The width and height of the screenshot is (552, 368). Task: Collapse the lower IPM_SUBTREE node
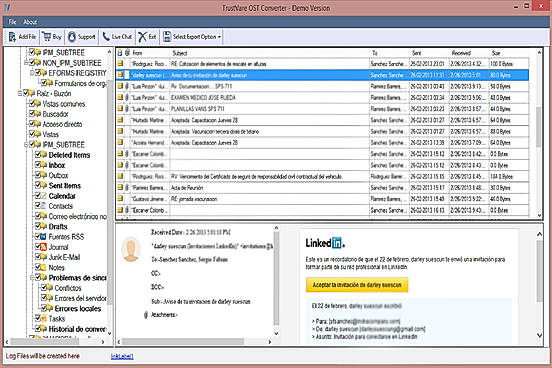[26, 144]
